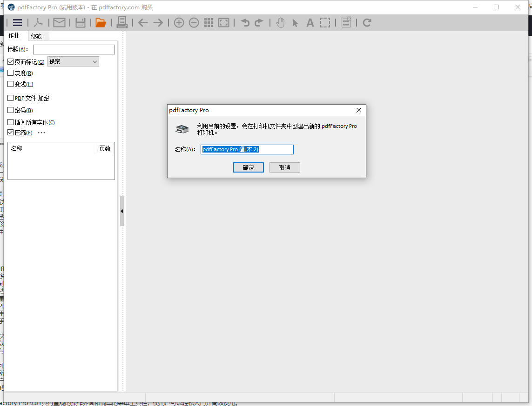Open the hamburger menu in the toolbar
532x406 pixels.
click(18, 22)
